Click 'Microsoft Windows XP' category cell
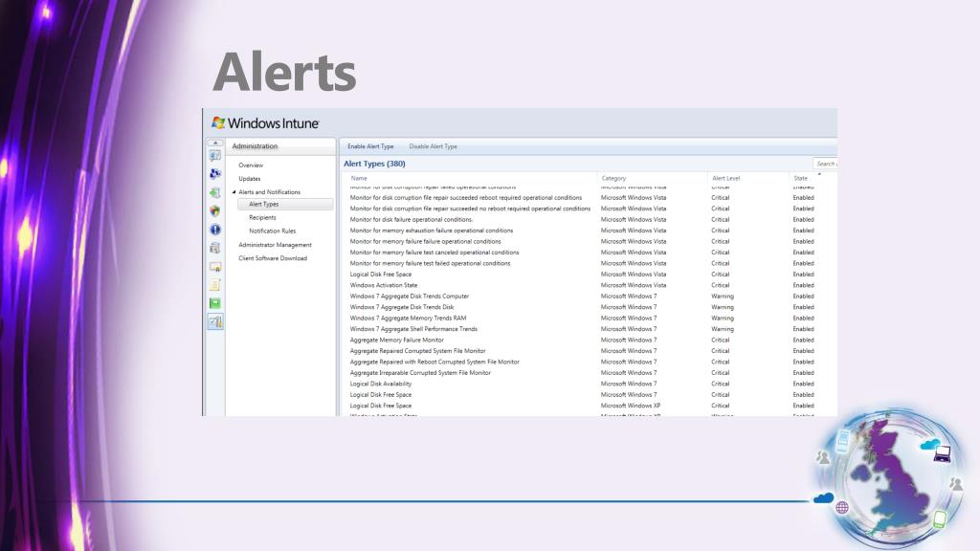 [x=631, y=406]
